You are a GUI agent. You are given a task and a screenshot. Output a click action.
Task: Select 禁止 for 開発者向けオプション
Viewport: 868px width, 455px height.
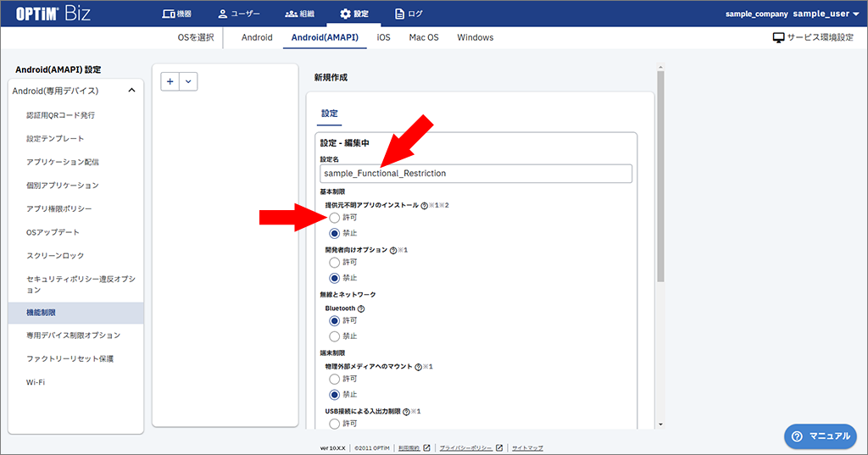pyautogui.click(x=334, y=278)
